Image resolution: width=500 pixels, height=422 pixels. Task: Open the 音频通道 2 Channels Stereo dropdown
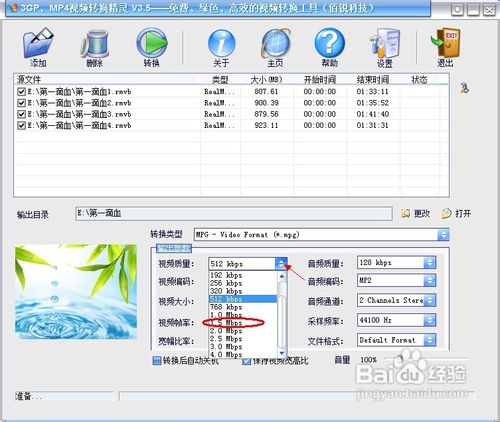(430, 300)
